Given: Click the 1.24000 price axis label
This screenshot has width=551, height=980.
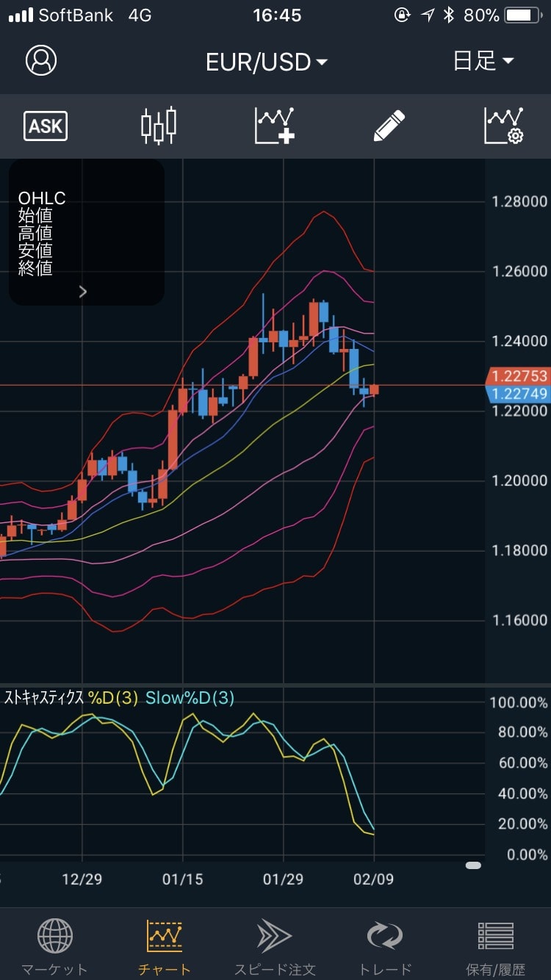Looking at the screenshot, I should [x=520, y=341].
